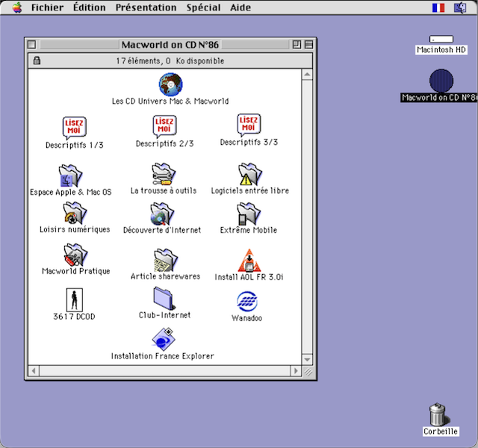Select the Wanadoo application icon
This screenshot has height=448, width=478.
click(x=247, y=302)
